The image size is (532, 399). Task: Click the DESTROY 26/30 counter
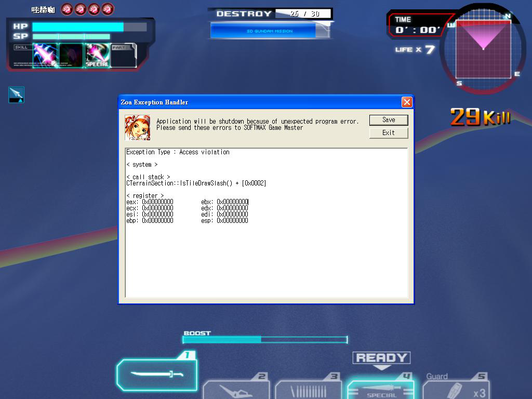270,14
